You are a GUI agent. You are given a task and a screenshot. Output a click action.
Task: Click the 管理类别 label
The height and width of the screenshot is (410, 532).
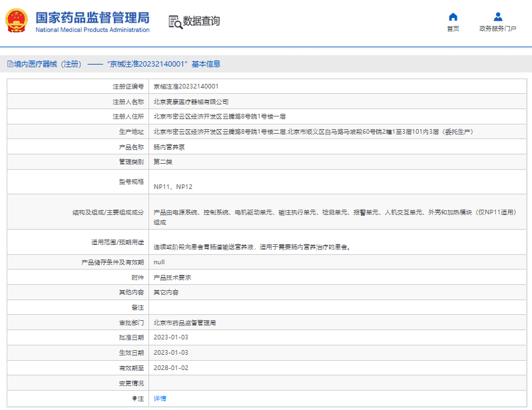point(131,162)
